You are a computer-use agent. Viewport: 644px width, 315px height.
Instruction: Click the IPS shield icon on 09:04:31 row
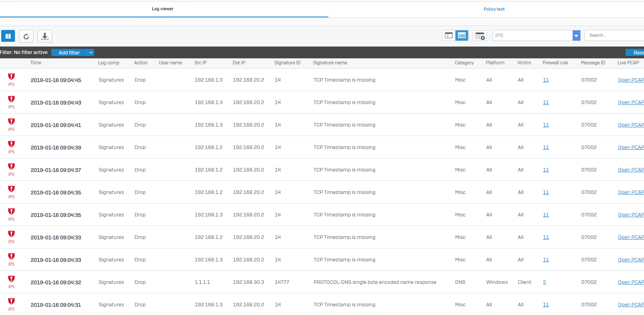[11, 301]
